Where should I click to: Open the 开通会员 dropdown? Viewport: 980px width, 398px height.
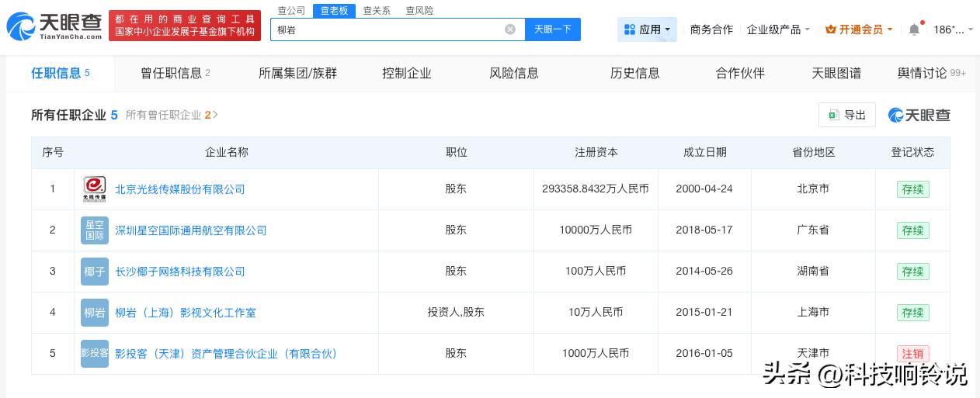(x=860, y=29)
